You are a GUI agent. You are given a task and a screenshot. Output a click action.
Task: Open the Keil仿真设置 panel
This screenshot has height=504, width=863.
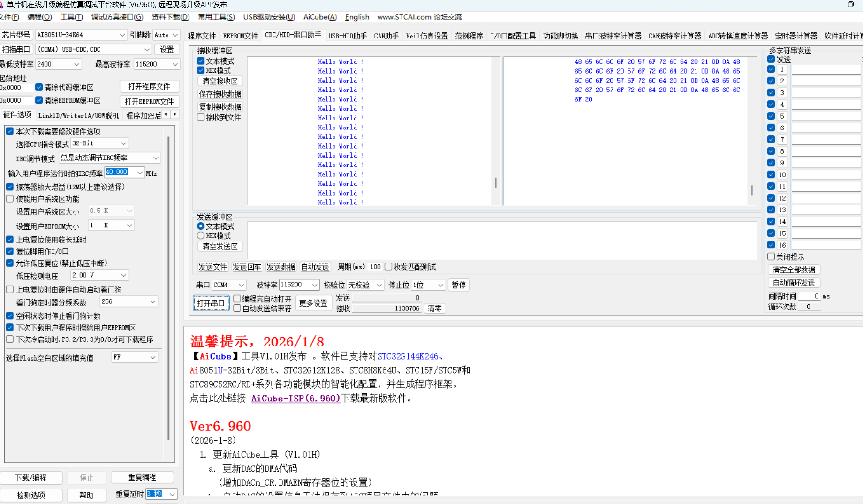click(x=426, y=35)
